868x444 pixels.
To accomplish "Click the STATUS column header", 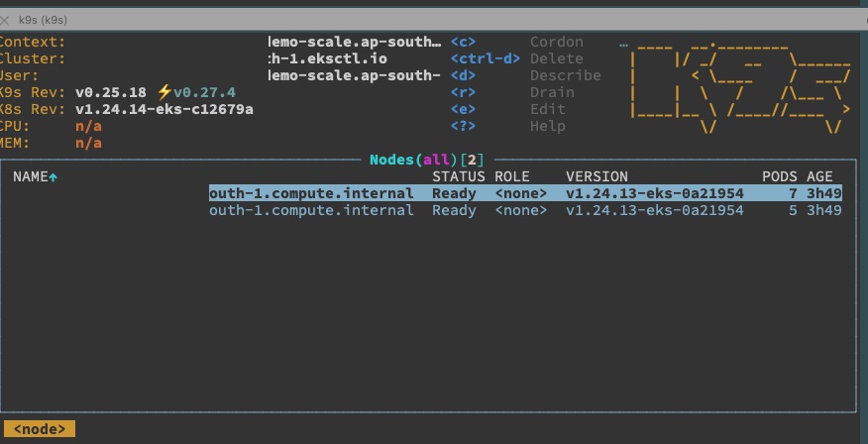I will [459, 176].
